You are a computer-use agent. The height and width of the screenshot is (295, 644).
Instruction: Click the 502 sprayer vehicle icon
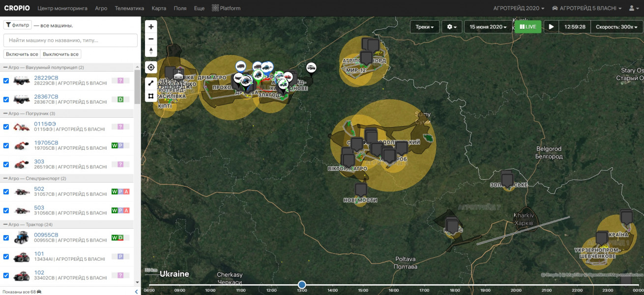coord(22,191)
